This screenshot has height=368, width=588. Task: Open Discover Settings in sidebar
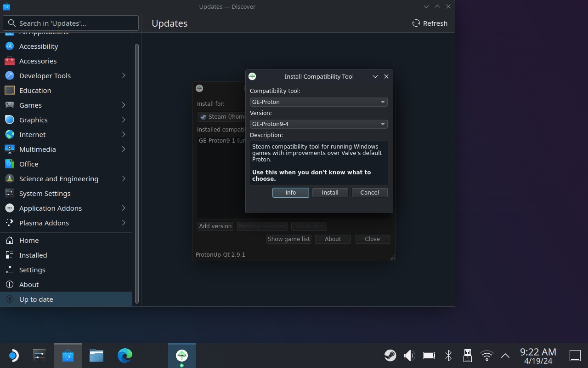point(66,270)
